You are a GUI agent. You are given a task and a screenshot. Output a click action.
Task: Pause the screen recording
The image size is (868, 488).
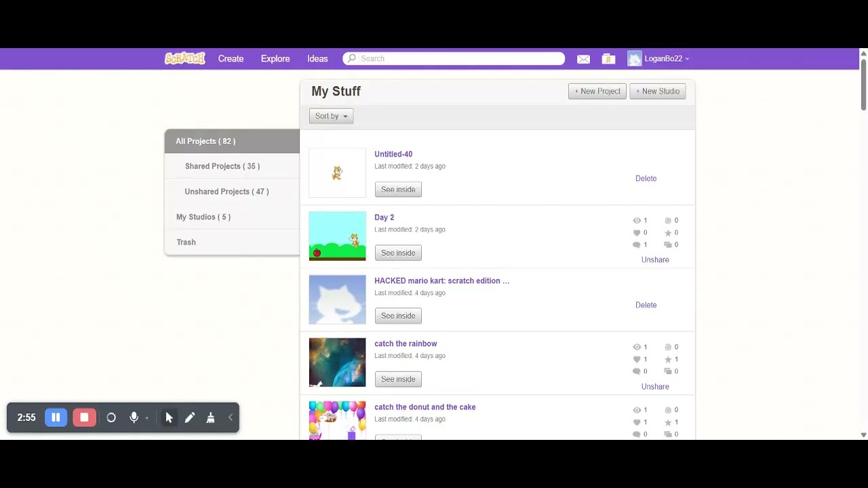click(x=56, y=418)
